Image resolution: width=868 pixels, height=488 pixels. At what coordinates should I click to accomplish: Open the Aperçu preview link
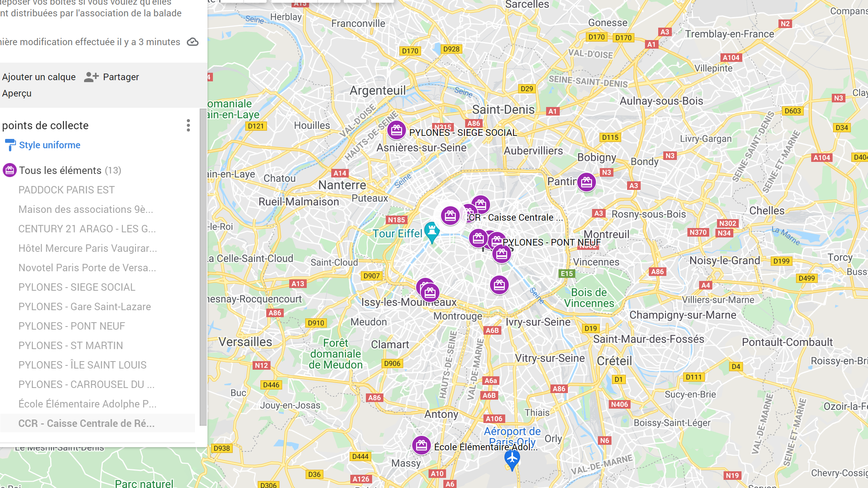[17, 93]
